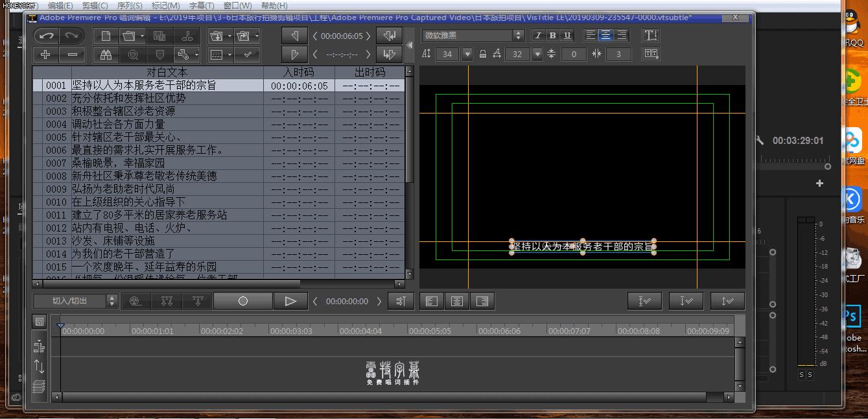Click the undo arrow button

point(45,36)
